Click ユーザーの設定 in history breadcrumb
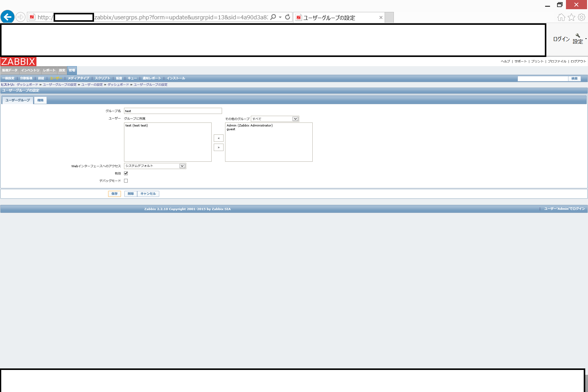Viewport: 588px width, 392px height. coord(92,85)
